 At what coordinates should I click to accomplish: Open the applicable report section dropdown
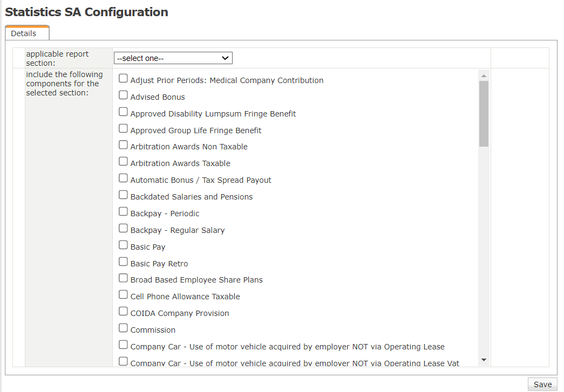pyautogui.click(x=173, y=58)
